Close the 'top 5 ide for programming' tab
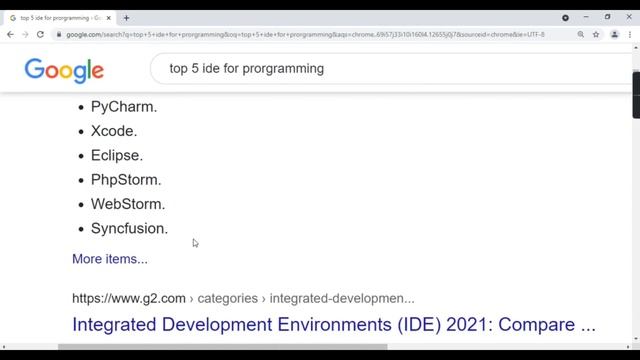 click(109, 18)
